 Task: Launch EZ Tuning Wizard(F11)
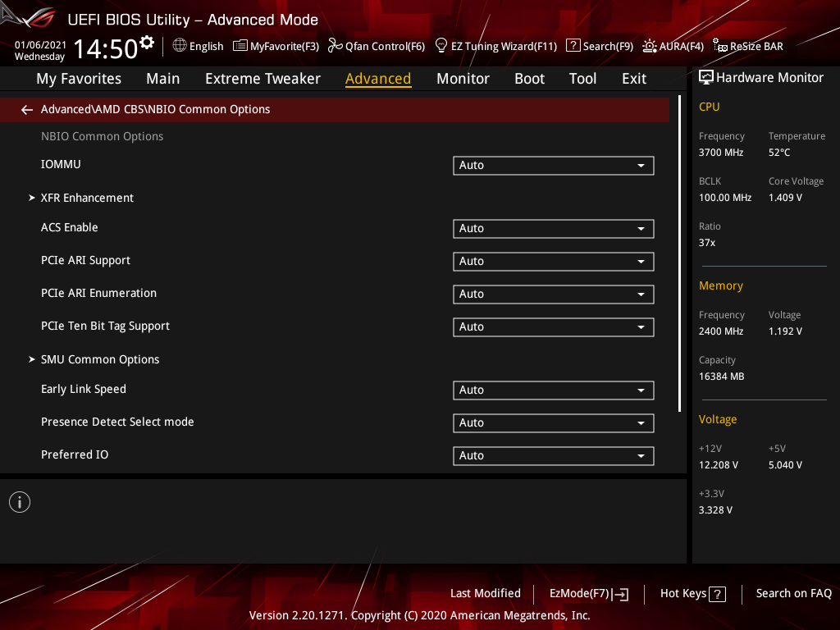(496, 46)
